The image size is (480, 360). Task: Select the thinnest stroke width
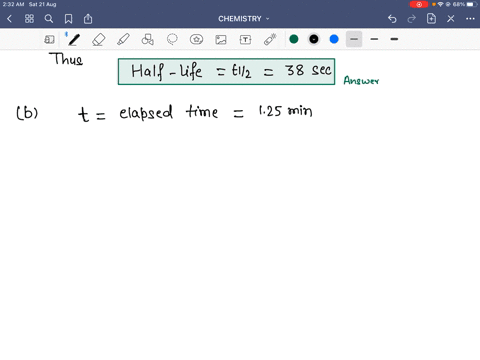pos(354,39)
